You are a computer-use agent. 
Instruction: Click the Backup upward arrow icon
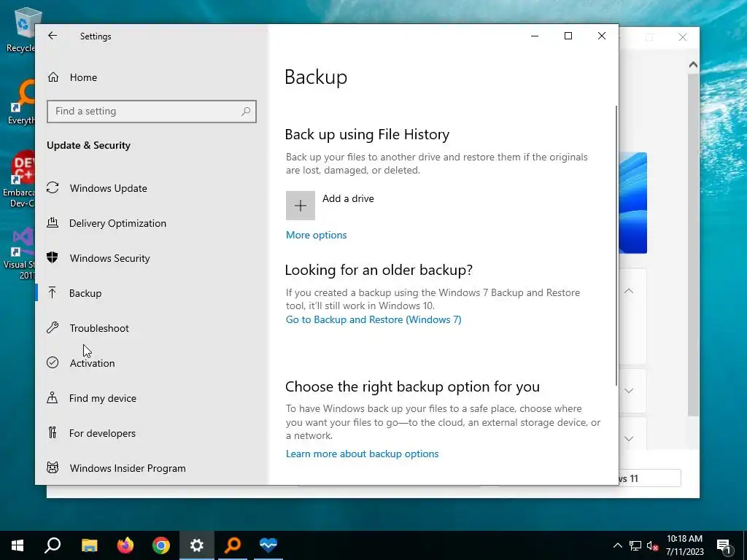coord(53,293)
